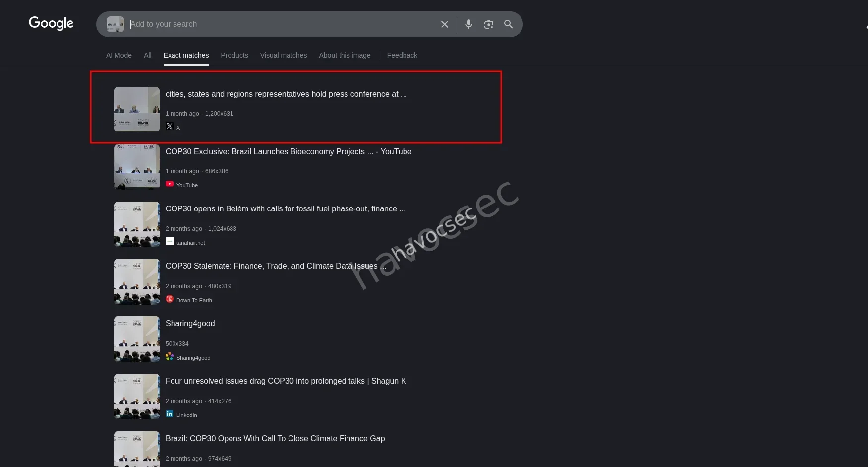Open the About this image tab

(345, 55)
